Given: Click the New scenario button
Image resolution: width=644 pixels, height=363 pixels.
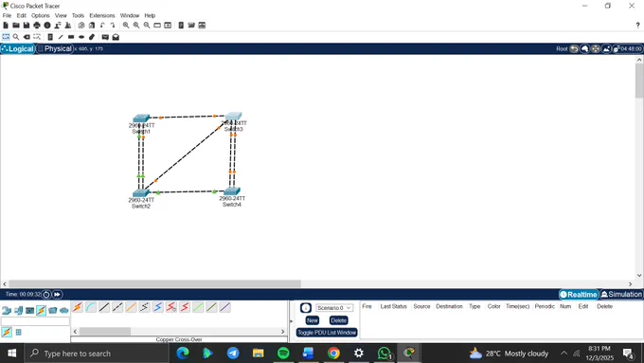Looking at the screenshot, I should 313,320.
